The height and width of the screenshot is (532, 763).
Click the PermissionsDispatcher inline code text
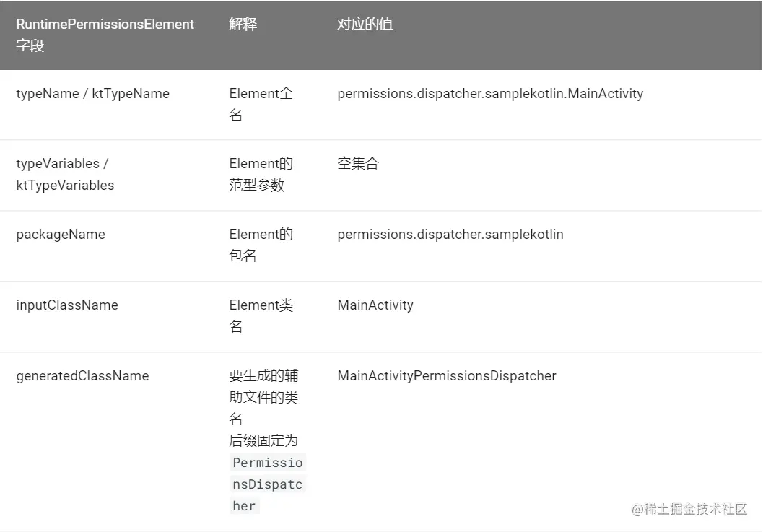tap(267, 484)
